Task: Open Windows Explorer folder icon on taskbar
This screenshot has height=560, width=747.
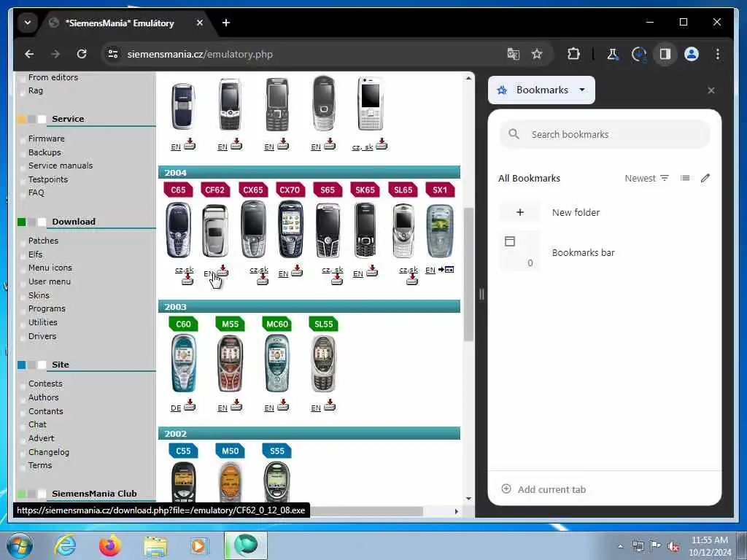Action: [x=155, y=545]
